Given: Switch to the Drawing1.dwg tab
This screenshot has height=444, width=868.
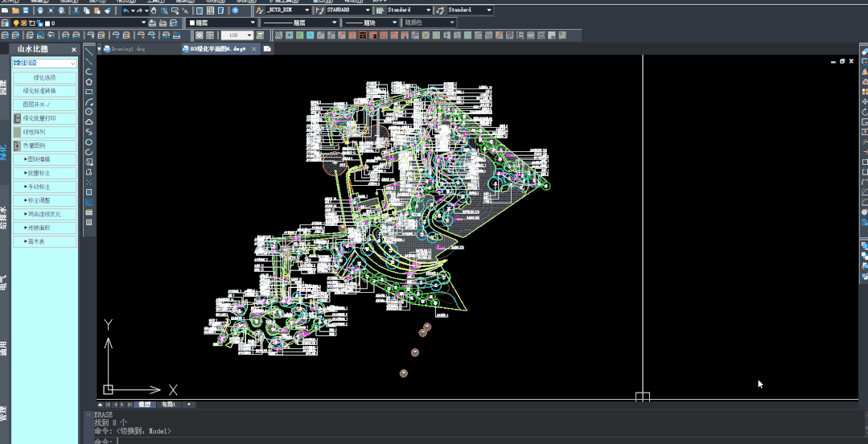Looking at the screenshot, I should point(141,49).
